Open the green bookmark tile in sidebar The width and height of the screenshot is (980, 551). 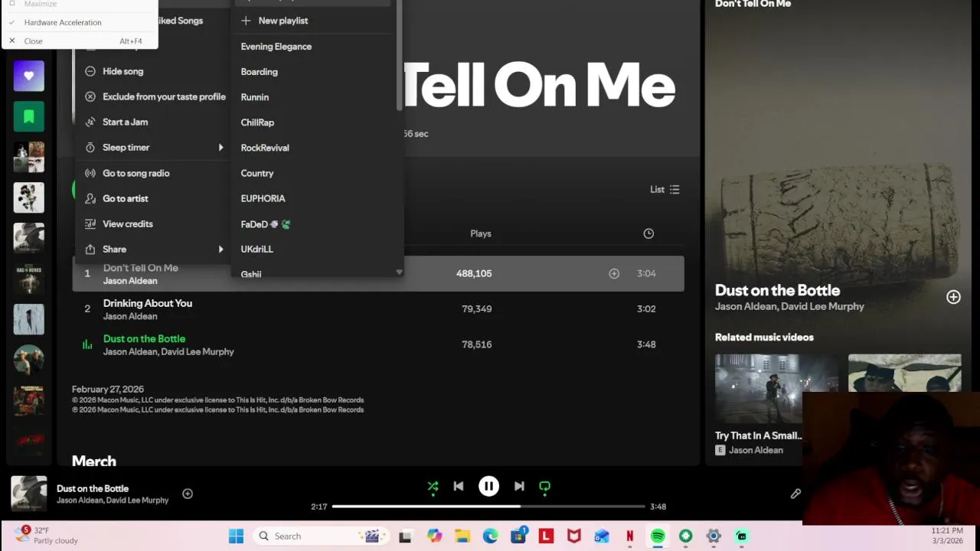(29, 116)
